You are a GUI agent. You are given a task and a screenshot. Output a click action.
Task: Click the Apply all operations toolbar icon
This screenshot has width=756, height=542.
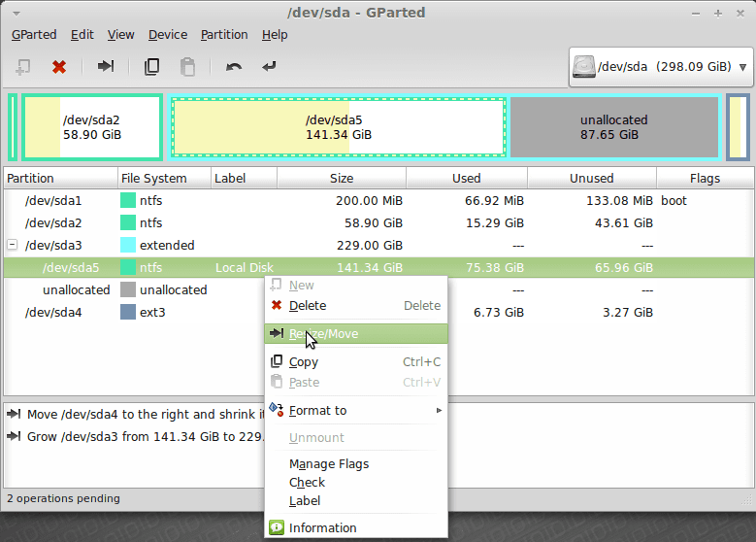coord(270,67)
